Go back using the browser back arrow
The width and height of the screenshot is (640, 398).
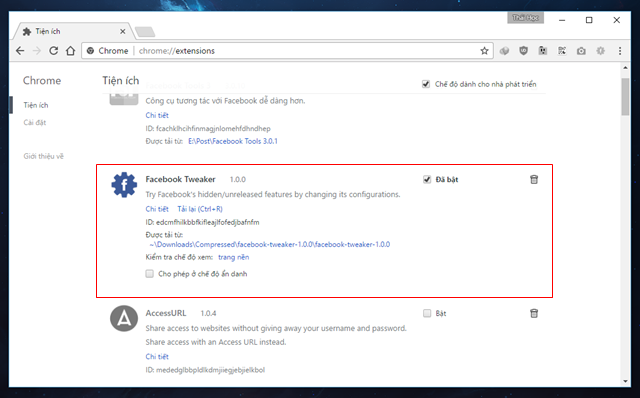pos(20,51)
